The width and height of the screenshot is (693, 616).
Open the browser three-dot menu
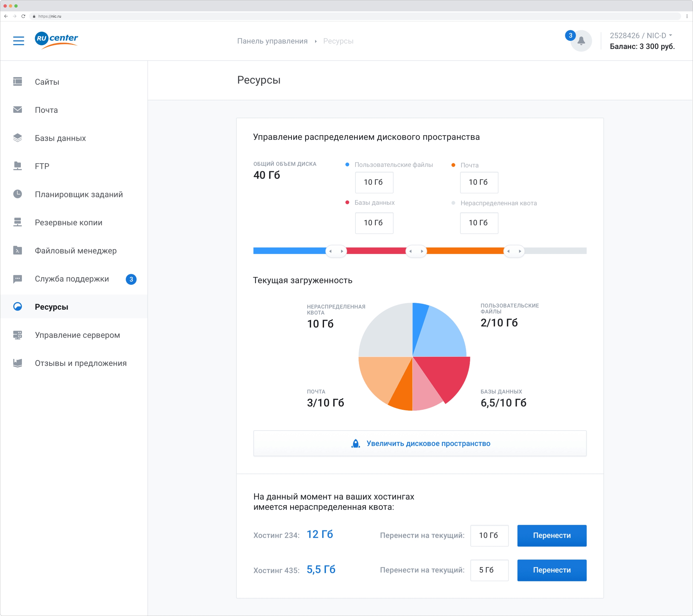pos(687,16)
